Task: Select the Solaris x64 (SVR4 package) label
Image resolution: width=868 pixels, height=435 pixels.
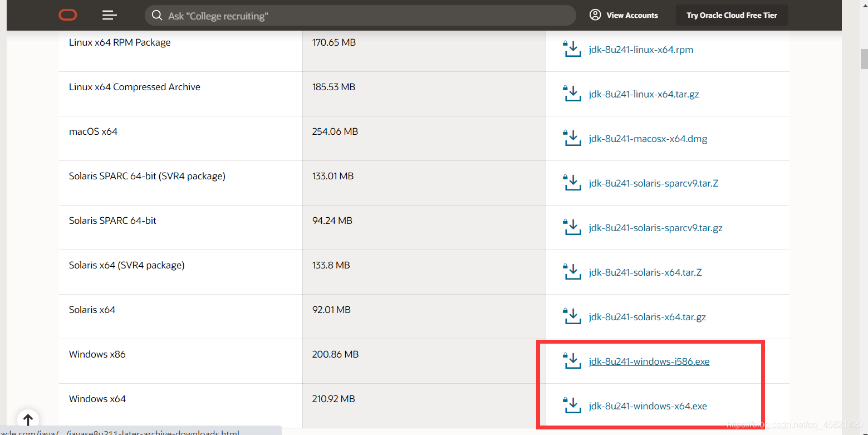Action: pos(127,265)
